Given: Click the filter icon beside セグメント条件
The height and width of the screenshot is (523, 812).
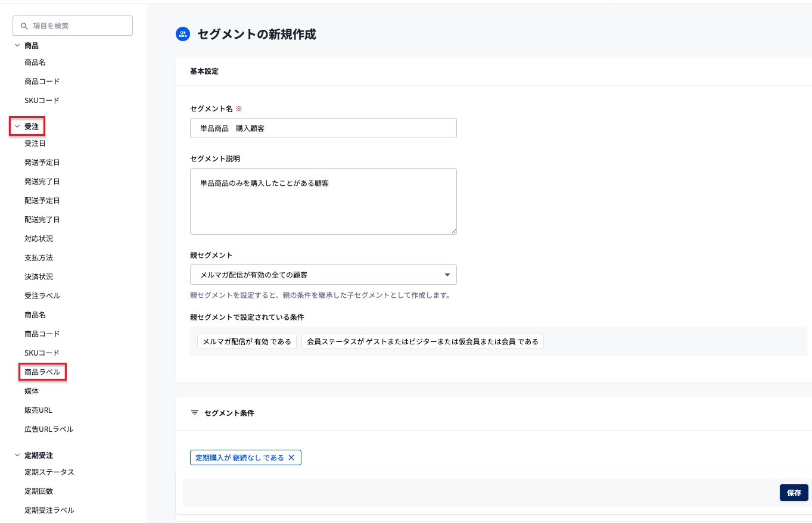Looking at the screenshot, I should pos(195,412).
